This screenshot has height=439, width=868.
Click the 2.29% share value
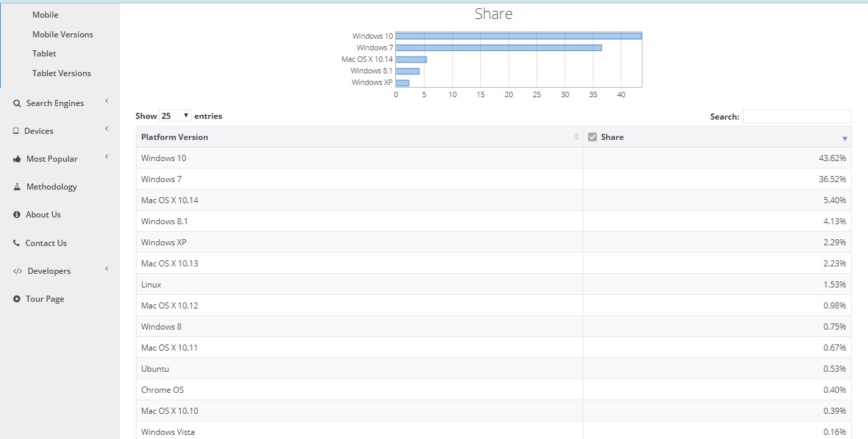(835, 243)
